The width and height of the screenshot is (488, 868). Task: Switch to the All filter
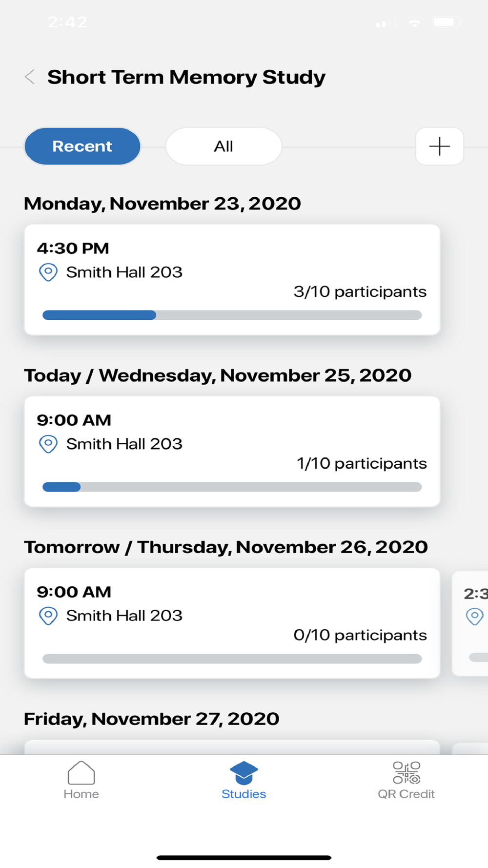(224, 146)
